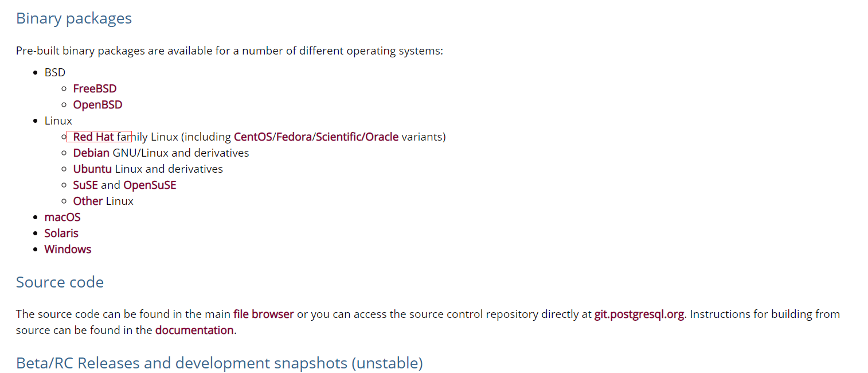
Task: Open the Oracle variant link
Action: point(382,137)
